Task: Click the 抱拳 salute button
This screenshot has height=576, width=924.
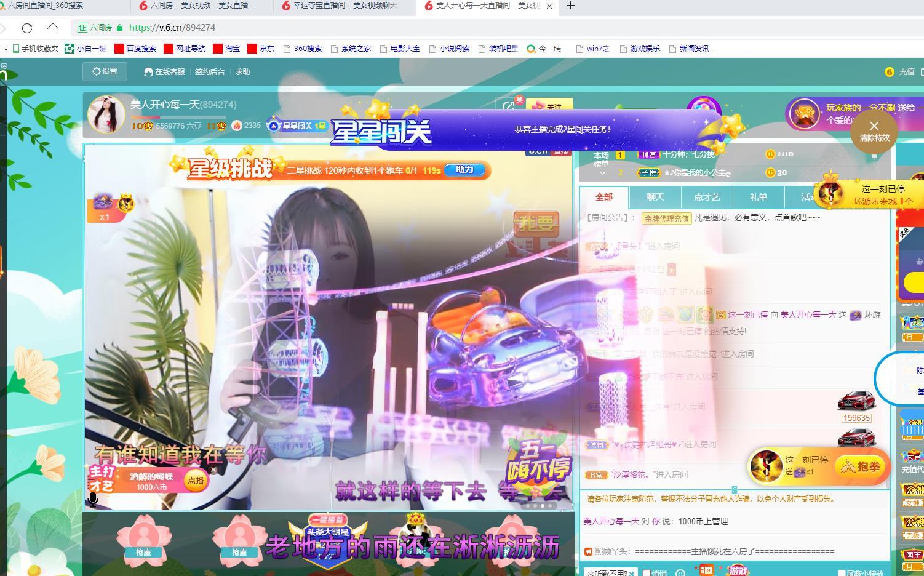Action: point(860,466)
